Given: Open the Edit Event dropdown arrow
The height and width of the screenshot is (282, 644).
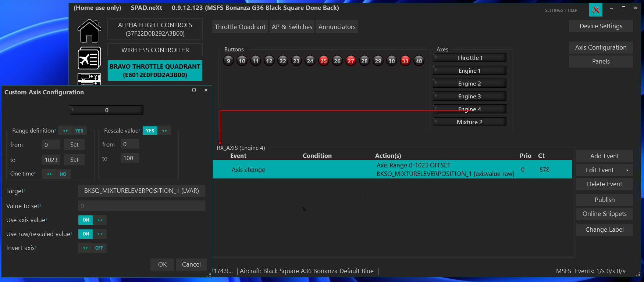Looking at the screenshot, I should coord(627,170).
